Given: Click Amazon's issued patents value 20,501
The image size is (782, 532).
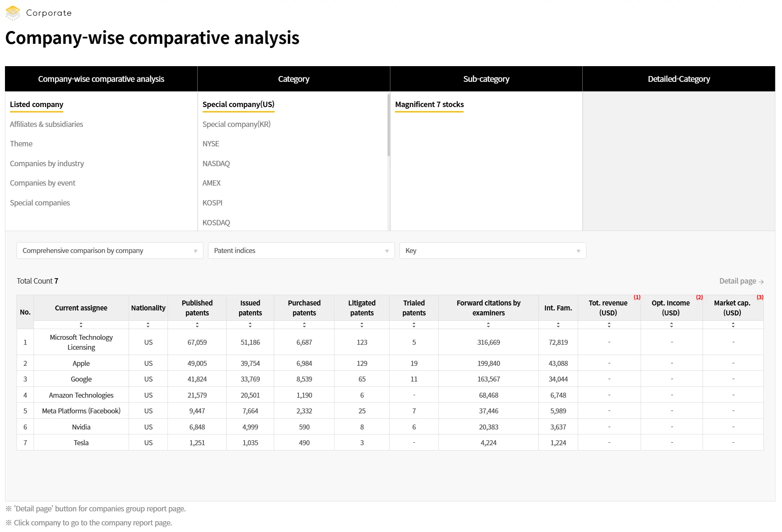Looking at the screenshot, I should (250, 395).
